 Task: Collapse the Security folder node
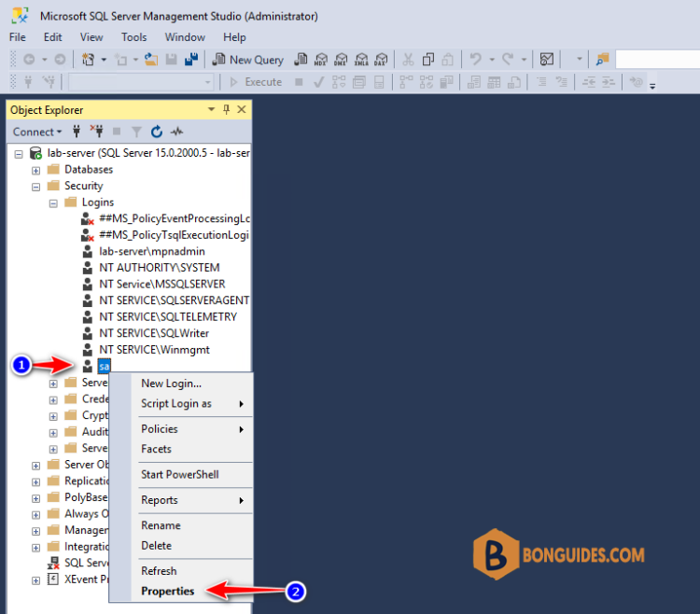pos(36,187)
